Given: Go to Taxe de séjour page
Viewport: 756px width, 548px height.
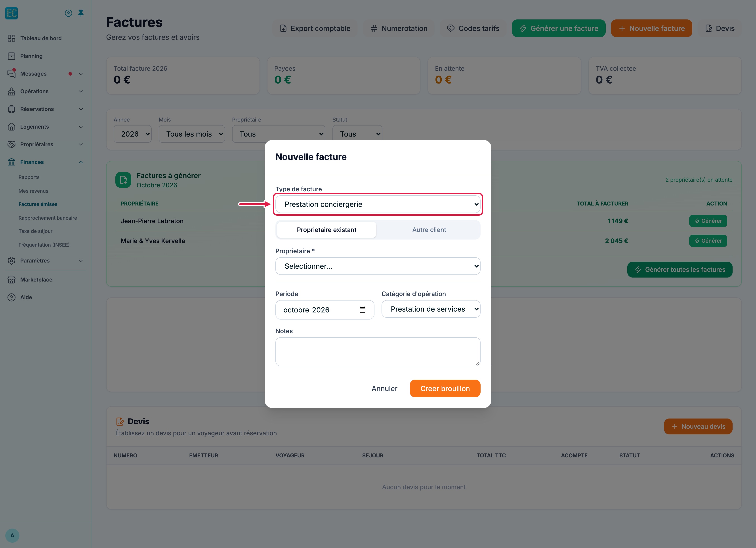Looking at the screenshot, I should pyautogui.click(x=35, y=231).
